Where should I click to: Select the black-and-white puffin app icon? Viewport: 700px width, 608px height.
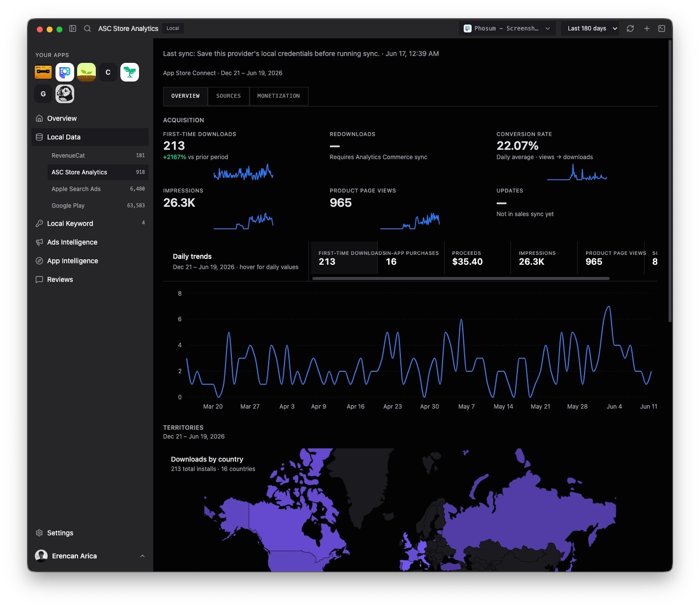[x=65, y=94]
